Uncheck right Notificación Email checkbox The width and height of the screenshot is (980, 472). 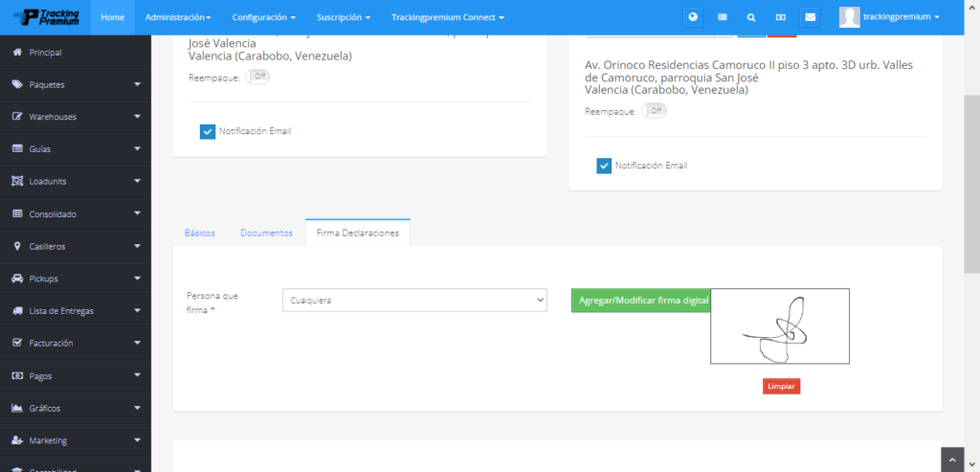604,167
